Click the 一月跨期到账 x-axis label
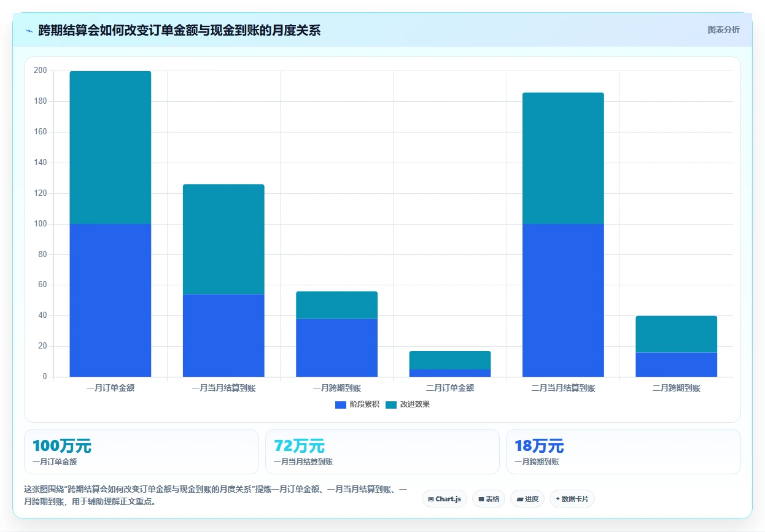 pos(336,388)
